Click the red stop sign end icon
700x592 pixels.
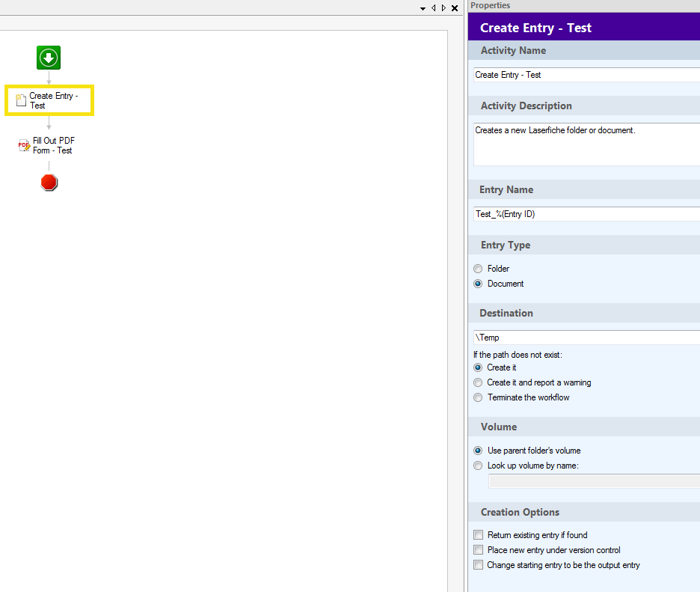click(x=49, y=183)
